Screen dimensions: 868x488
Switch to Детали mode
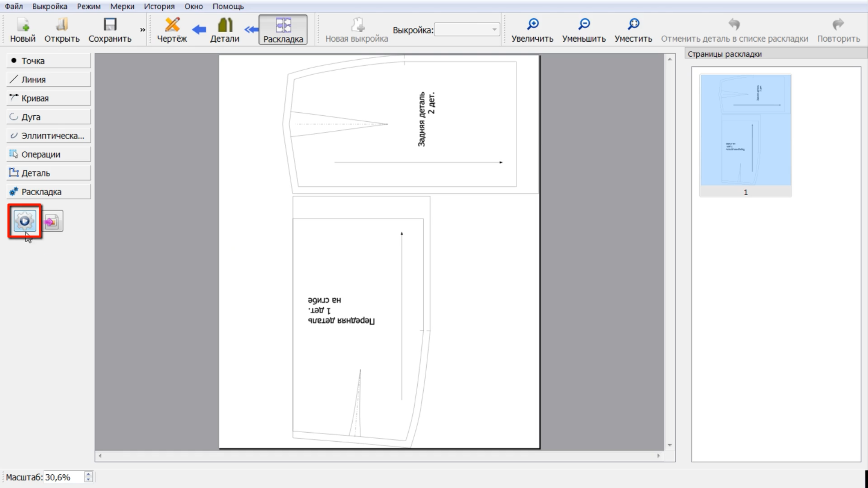tap(225, 30)
